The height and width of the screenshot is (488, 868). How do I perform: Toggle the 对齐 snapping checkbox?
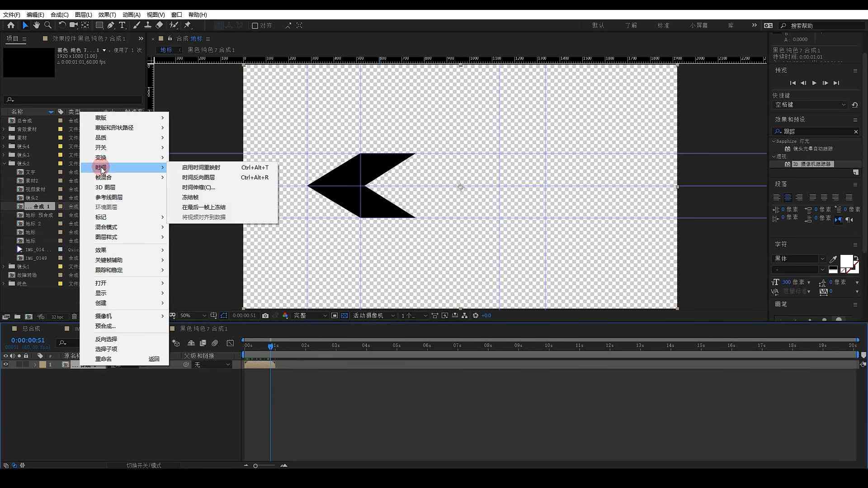[255, 26]
